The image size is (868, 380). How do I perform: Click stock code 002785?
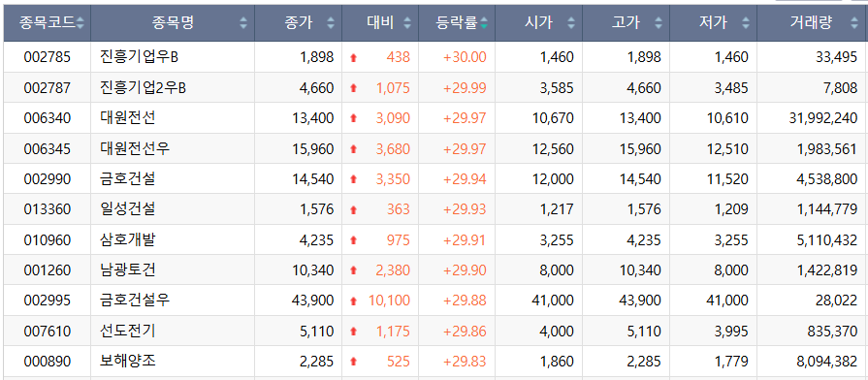[48, 57]
